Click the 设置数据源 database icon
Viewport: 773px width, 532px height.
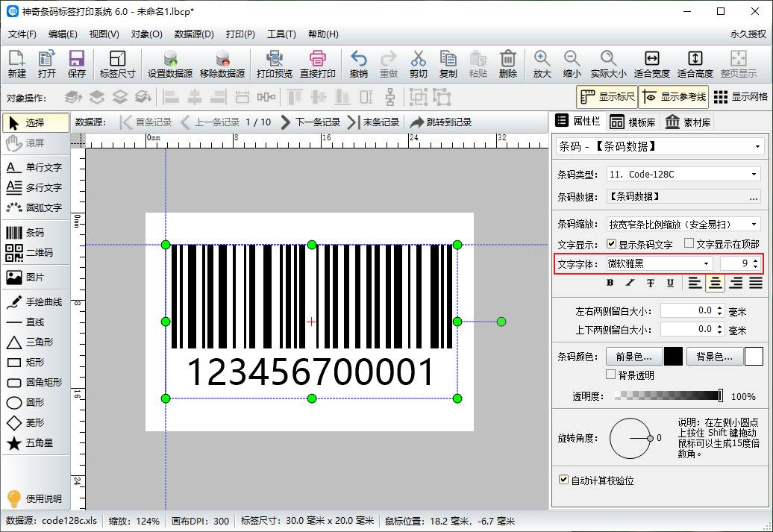tap(170, 63)
